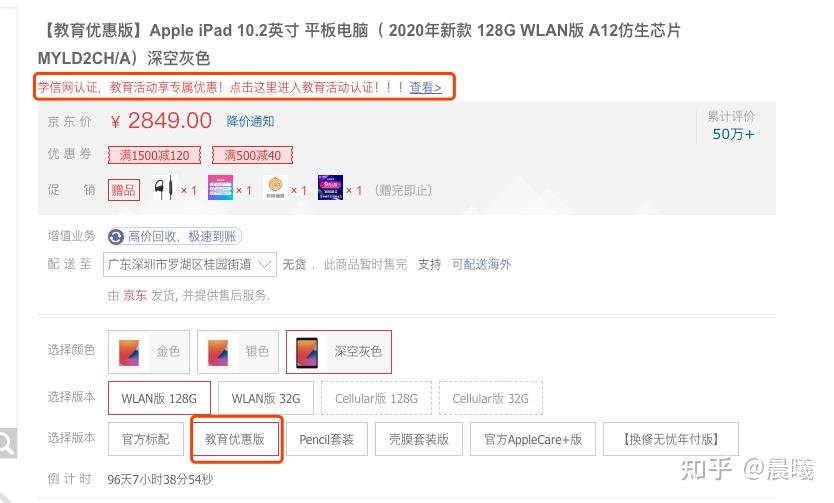The image size is (834, 503).
Task: Select the 金色 color option
Action: click(149, 351)
